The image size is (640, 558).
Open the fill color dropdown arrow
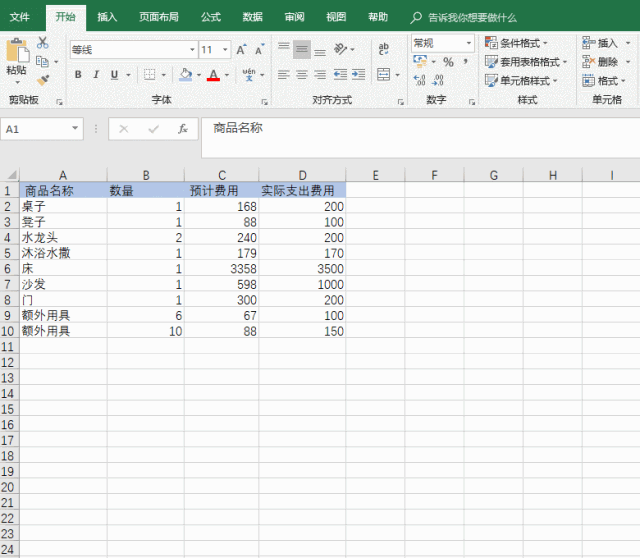199,75
